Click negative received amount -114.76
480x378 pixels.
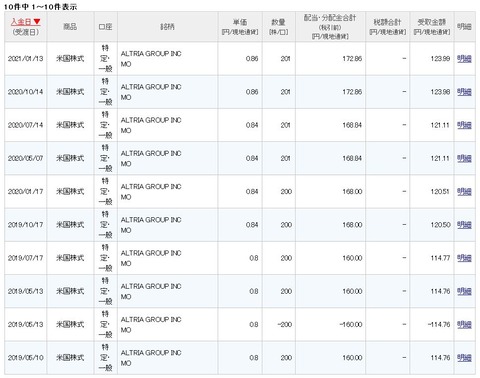(439, 324)
